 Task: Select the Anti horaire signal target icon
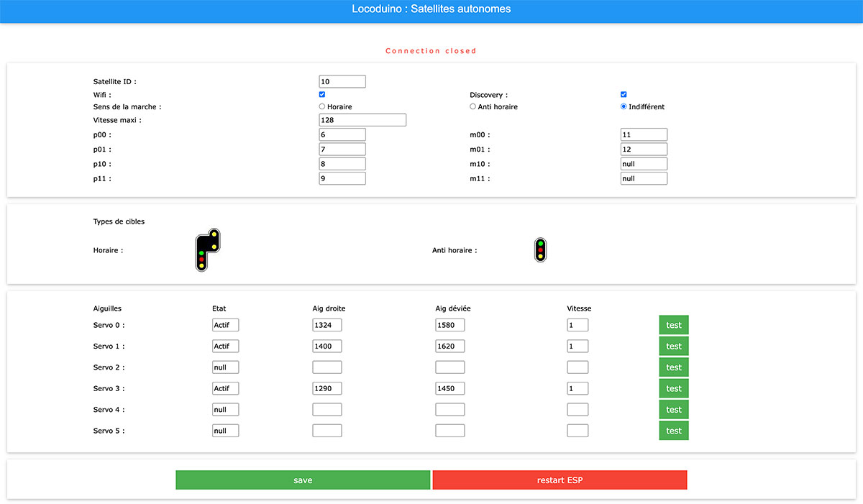540,250
